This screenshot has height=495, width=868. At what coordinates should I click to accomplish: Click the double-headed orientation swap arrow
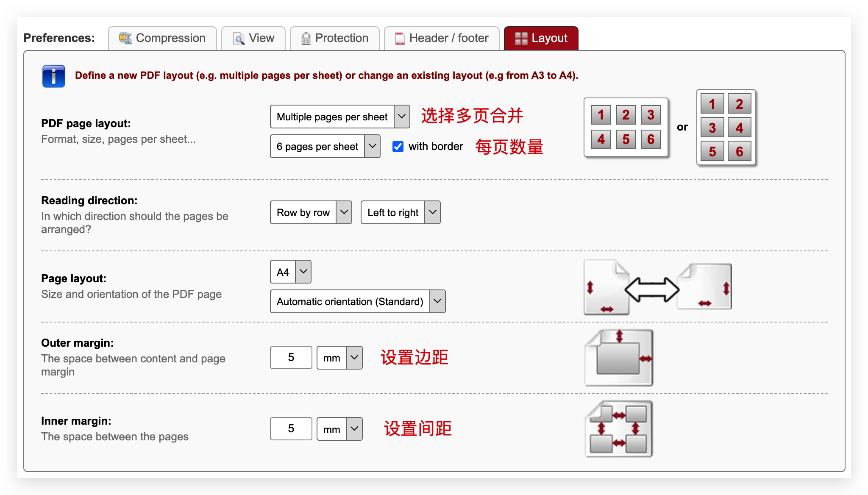(652, 289)
